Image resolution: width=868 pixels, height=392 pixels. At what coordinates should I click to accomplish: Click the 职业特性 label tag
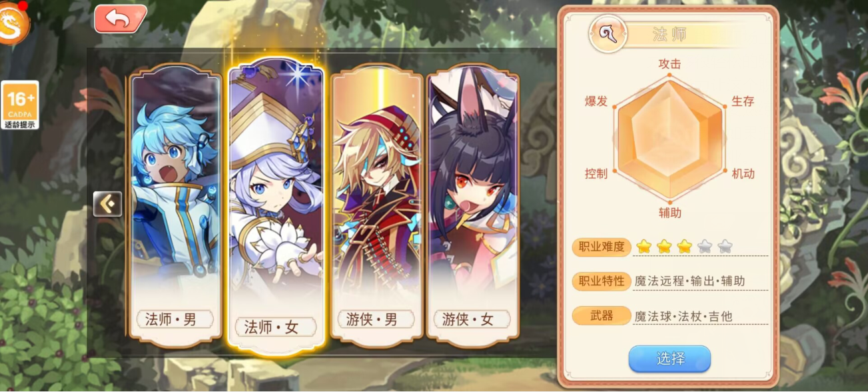[602, 281]
